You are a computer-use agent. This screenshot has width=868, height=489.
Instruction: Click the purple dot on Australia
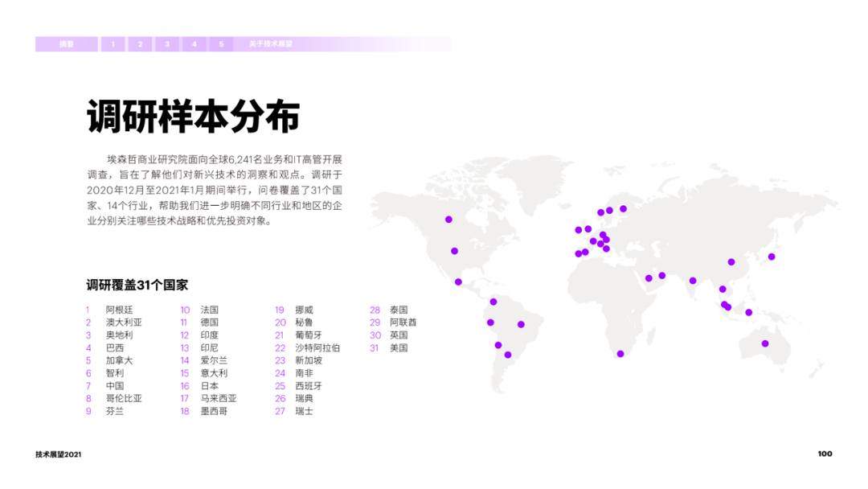click(765, 344)
